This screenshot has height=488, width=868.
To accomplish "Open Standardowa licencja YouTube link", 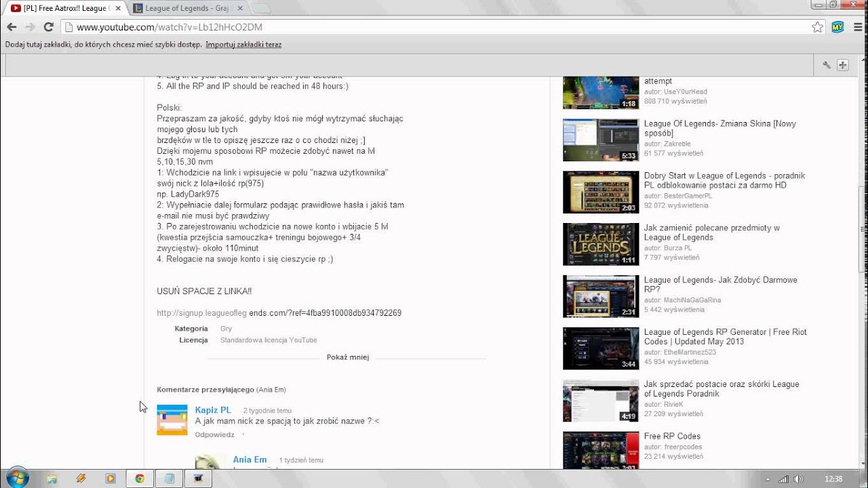I will coord(269,340).
